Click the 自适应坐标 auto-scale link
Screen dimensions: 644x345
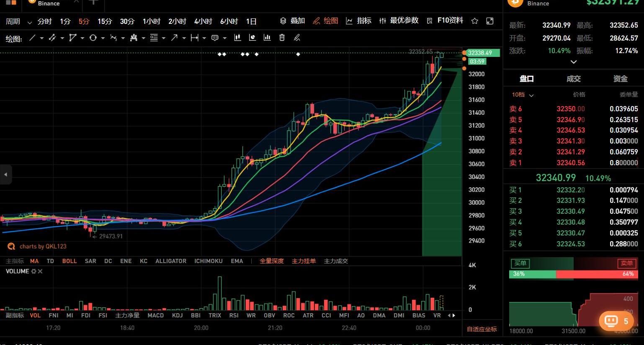(x=482, y=329)
